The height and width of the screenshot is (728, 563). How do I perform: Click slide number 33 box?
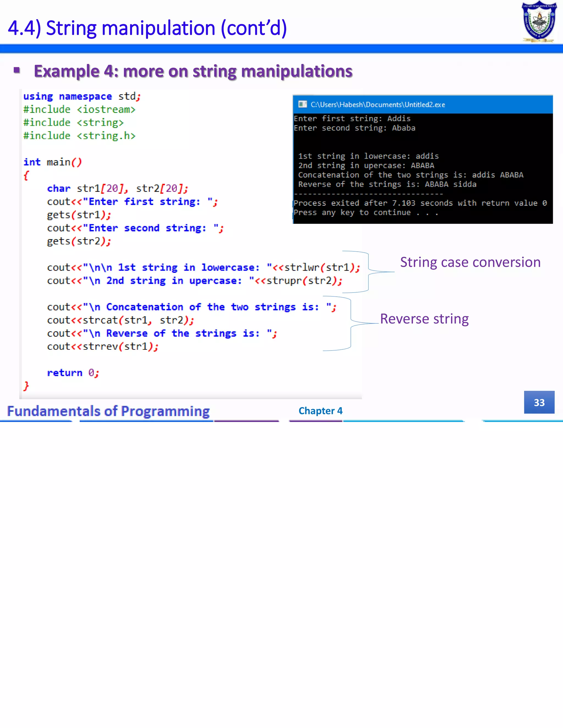click(x=539, y=402)
